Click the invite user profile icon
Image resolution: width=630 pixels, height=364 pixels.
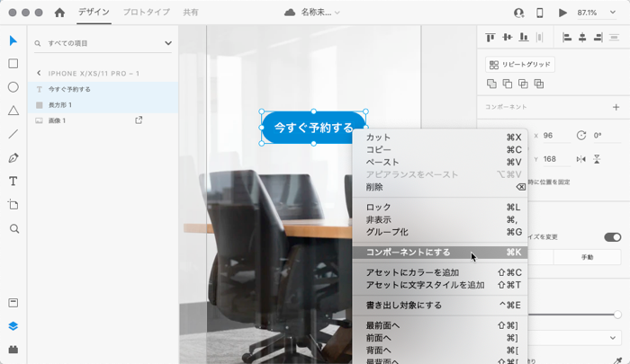(x=518, y=13)
